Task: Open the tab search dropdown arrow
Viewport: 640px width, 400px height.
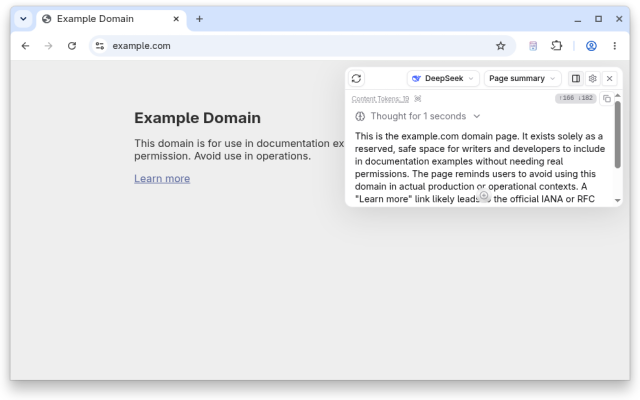Action: pyautogui.click(x=23, y=19)
